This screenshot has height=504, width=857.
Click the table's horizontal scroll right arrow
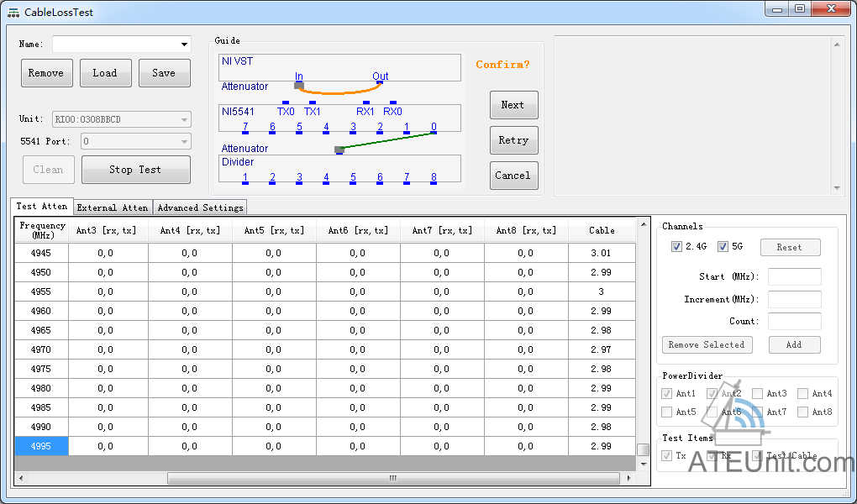coord(629,479)
